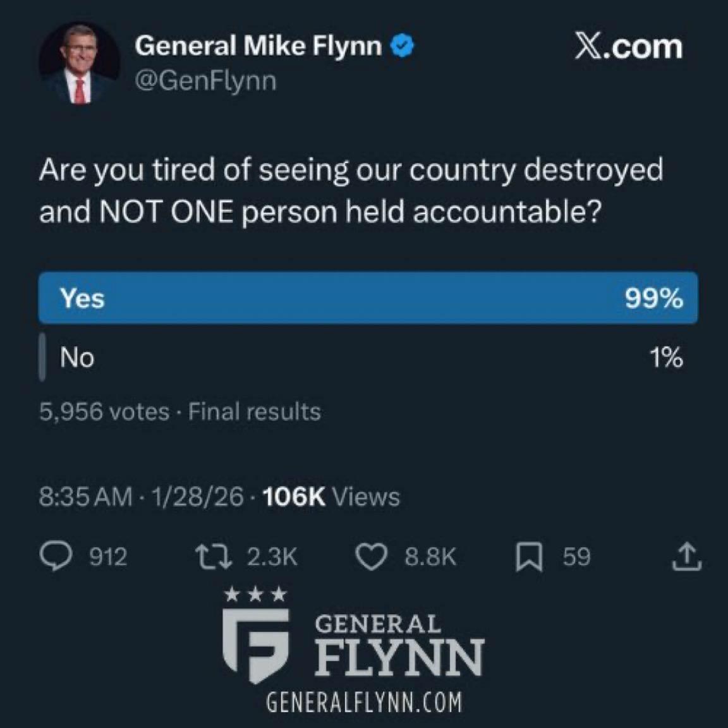Click the blue verified checkmark badge
This screenshot has height=728, width=728.
(403, 46)
